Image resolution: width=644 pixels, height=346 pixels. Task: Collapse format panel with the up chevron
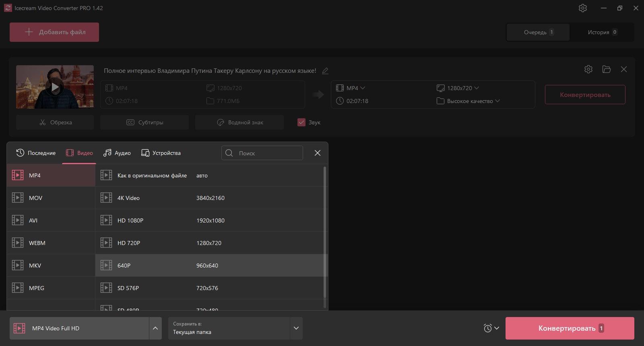click(x=155, y=328)
